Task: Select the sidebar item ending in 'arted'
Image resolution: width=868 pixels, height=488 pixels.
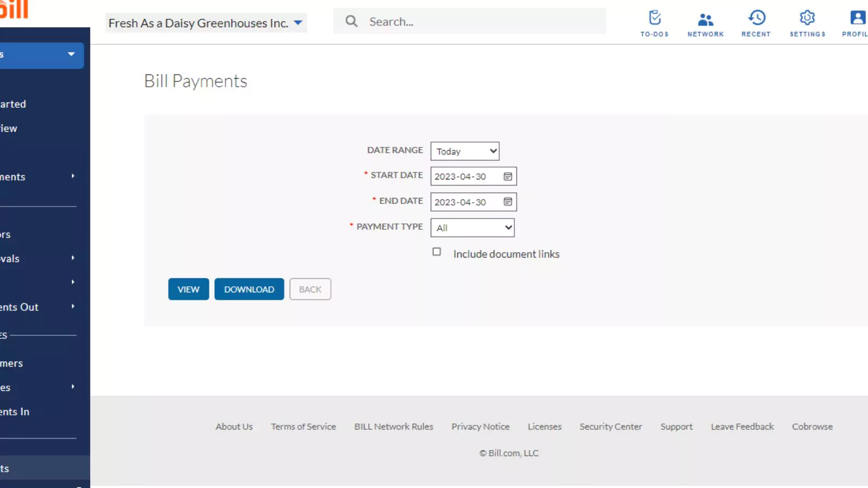Action: [13, 104]
